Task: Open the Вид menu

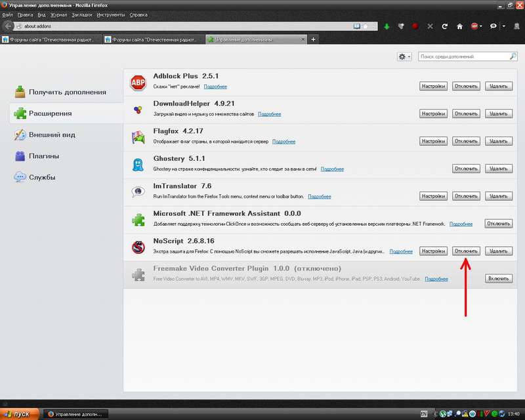Action: pyautogui.click(x=41, y=14)
